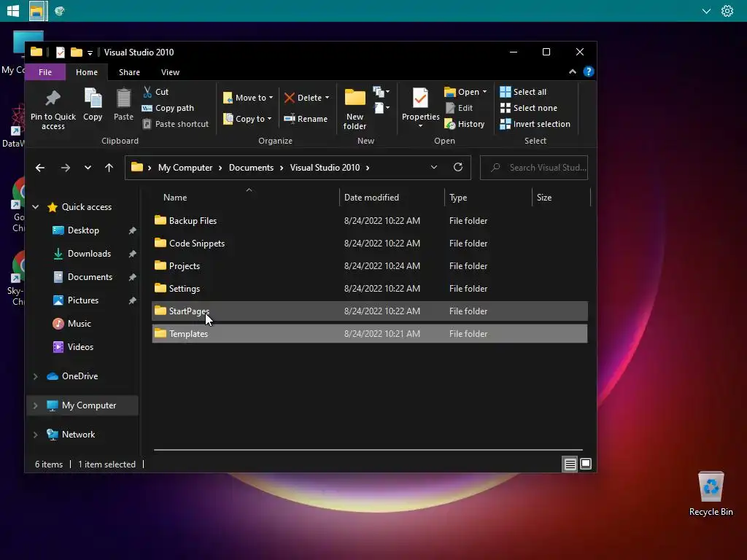
Task: Select the Templates folder
Action: 370,334
